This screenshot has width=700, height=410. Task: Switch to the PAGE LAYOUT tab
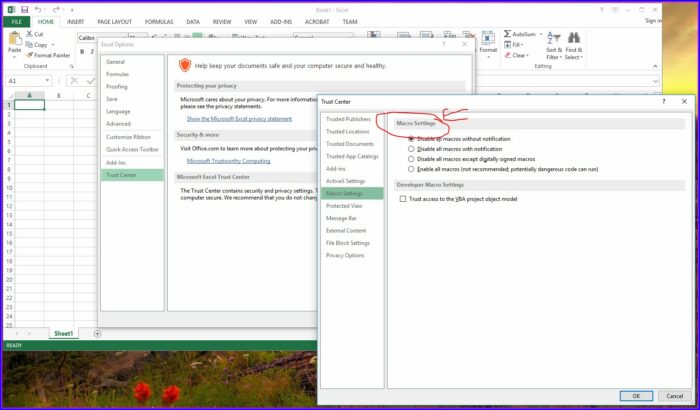pos(115,22)
